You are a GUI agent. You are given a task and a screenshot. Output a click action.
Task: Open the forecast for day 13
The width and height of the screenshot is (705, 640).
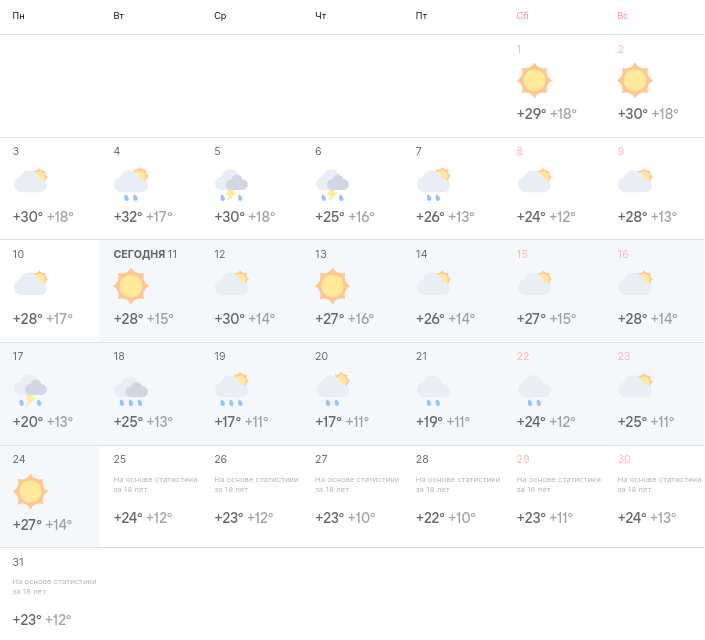tap(351, 291)
